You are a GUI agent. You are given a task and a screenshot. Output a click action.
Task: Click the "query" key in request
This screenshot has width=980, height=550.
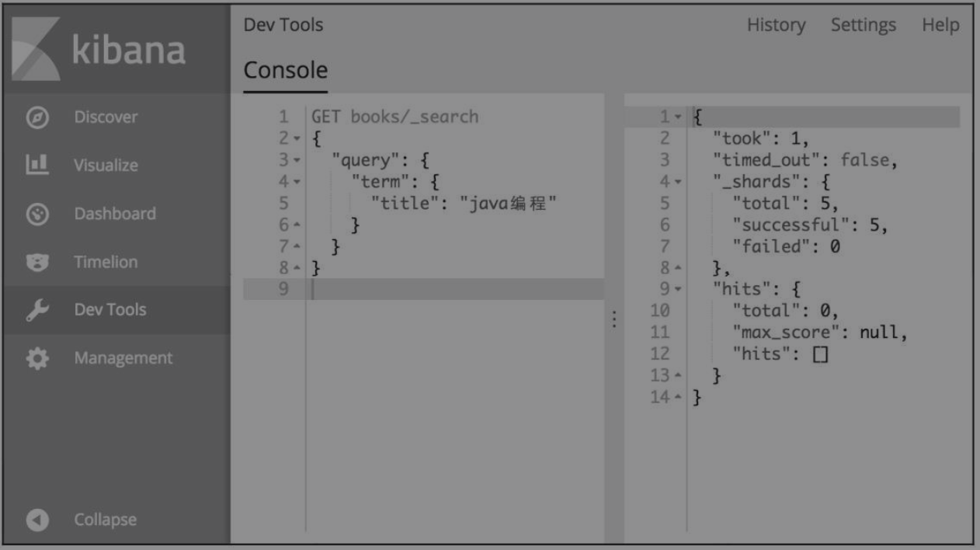[x=364, y=161]
